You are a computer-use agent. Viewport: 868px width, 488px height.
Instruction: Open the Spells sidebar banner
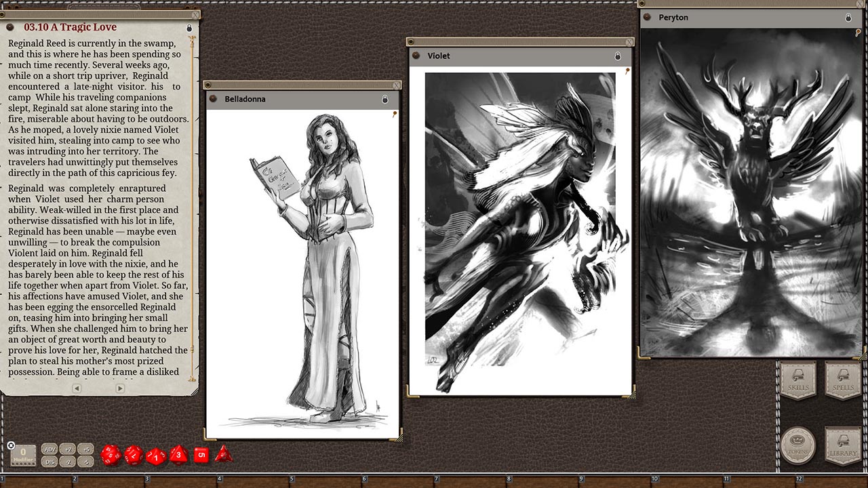coord(843,380)
